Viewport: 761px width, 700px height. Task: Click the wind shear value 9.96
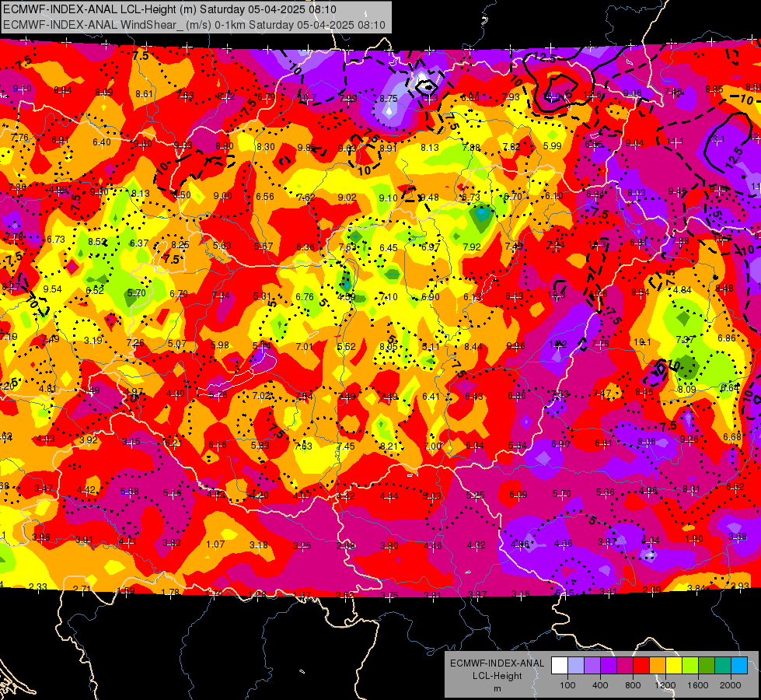coord(515,346)
